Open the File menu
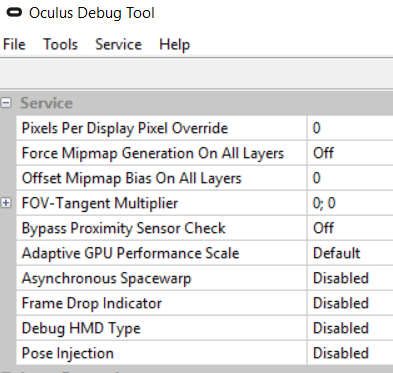 (x=14, y=44)
